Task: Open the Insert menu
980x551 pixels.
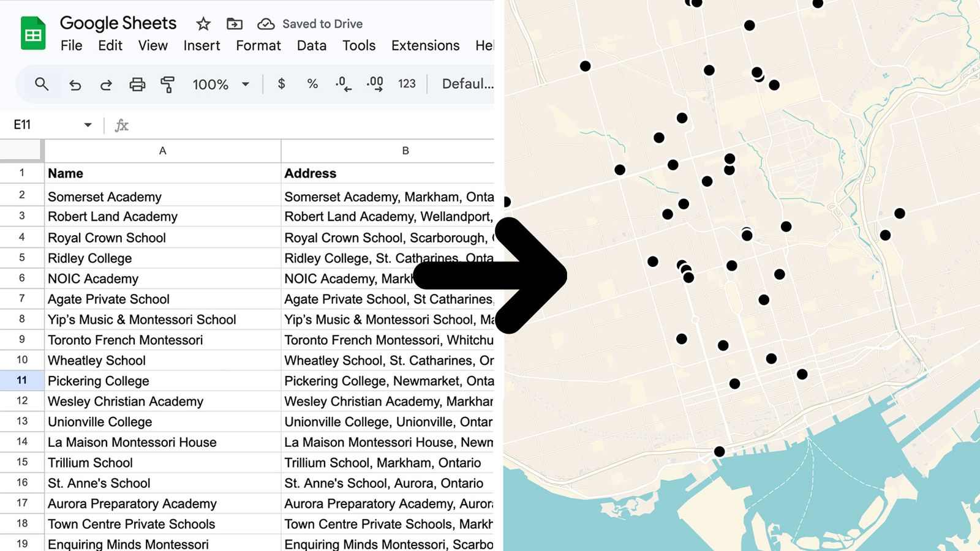Action: pyautogui.click(x=202, y=45)
